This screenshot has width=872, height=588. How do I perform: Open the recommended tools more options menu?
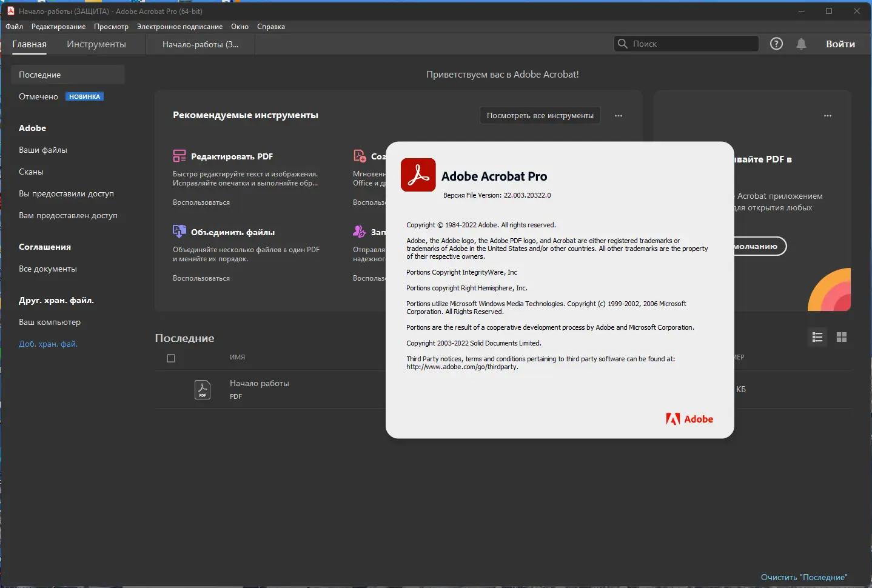pyautogui.click(x=619, y=116)
